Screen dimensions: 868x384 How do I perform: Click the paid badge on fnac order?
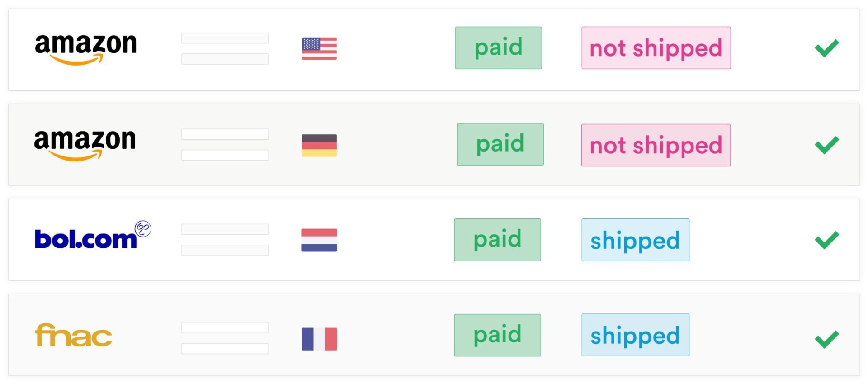point(497,335)
